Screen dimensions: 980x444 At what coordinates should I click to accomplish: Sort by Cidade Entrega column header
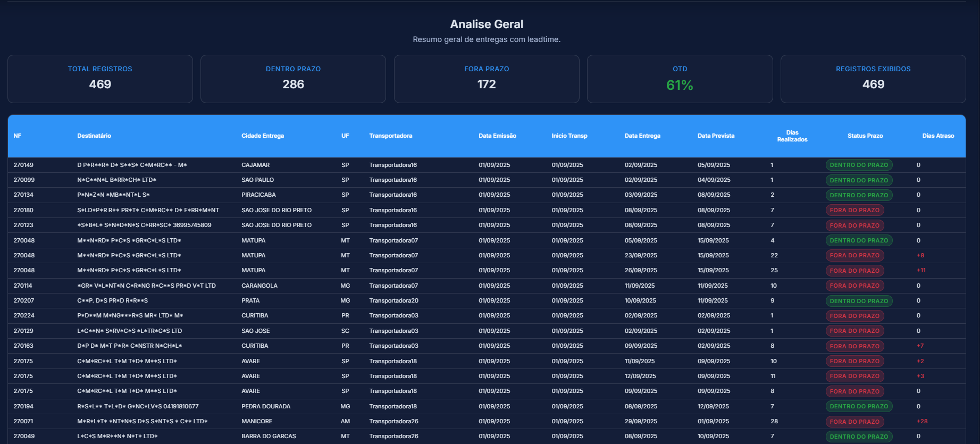pyautogui.click(x=263, y=136)
